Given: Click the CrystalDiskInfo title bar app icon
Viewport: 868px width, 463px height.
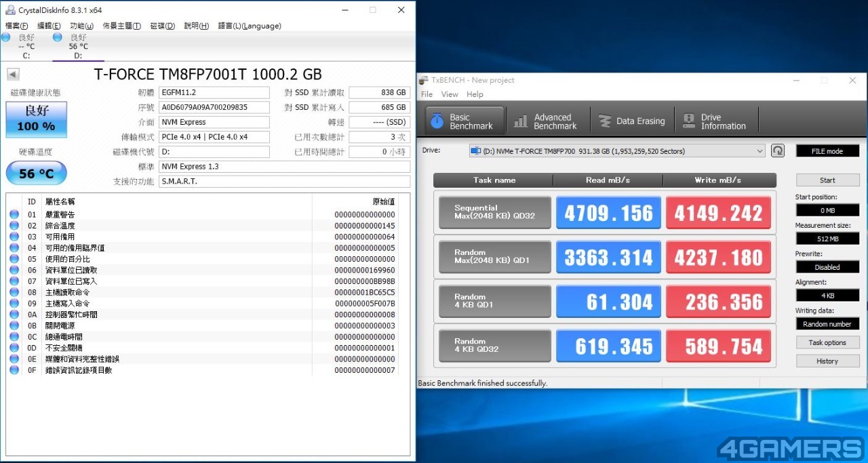Looking at the screenshot, I should click(x=10, y=10).
